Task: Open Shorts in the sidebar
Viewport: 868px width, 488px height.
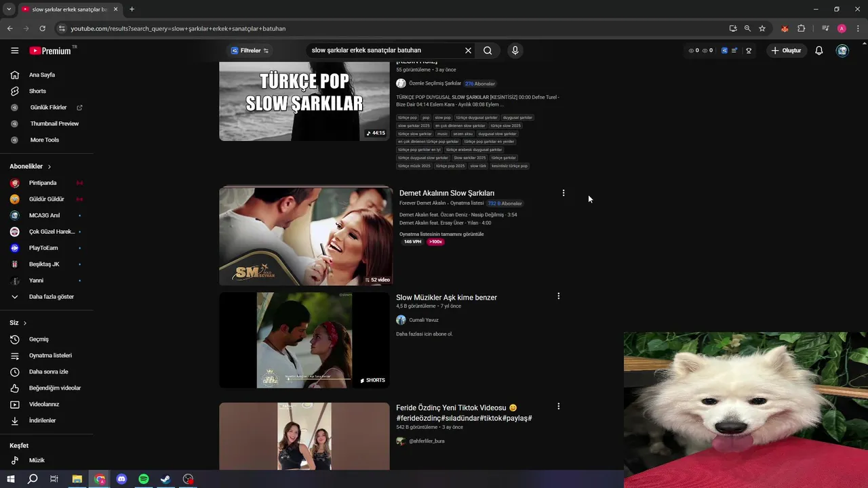Action: (37, 91)
